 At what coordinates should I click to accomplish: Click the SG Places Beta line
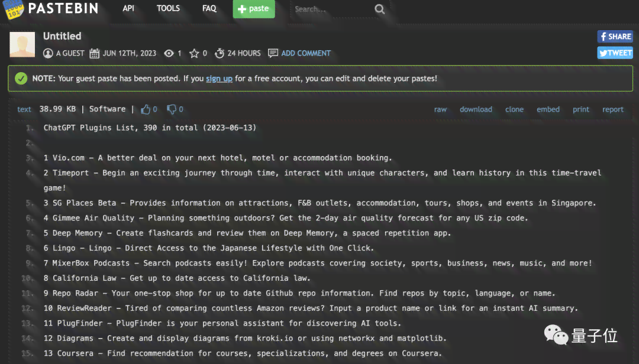pyautogui.click(x=320, y=203)
